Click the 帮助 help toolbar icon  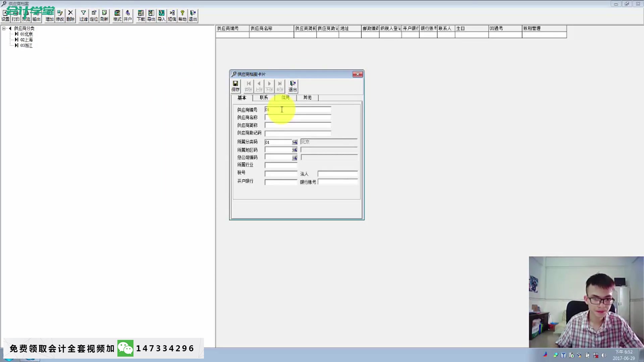click(182, 15)
